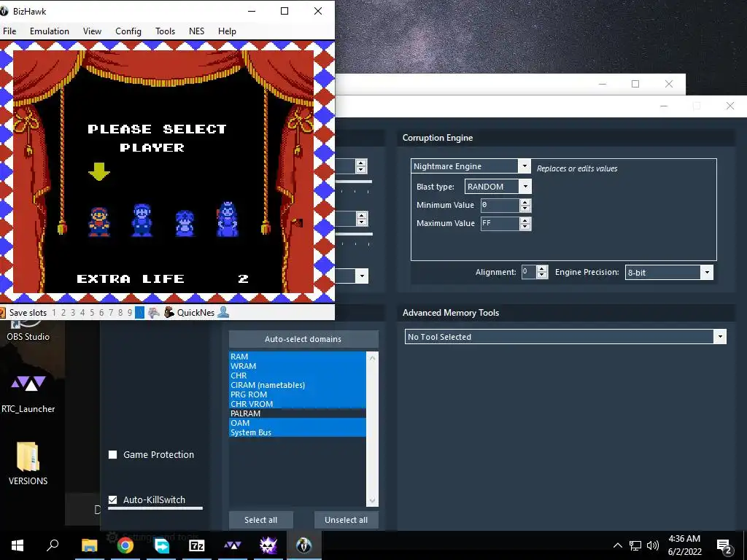Viewport: 747px width, 560px height.
Task: Click the blue user icon beside QuickNes
Action: point(223,312)
